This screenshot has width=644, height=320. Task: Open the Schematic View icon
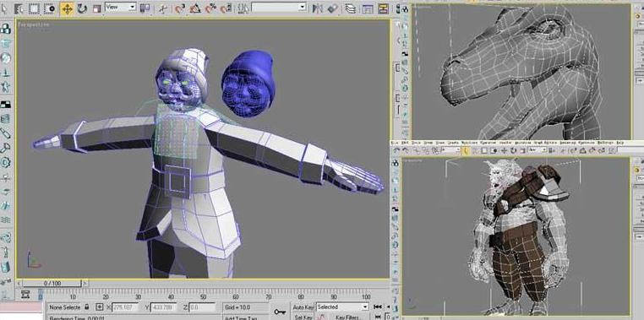click(384, 8)
